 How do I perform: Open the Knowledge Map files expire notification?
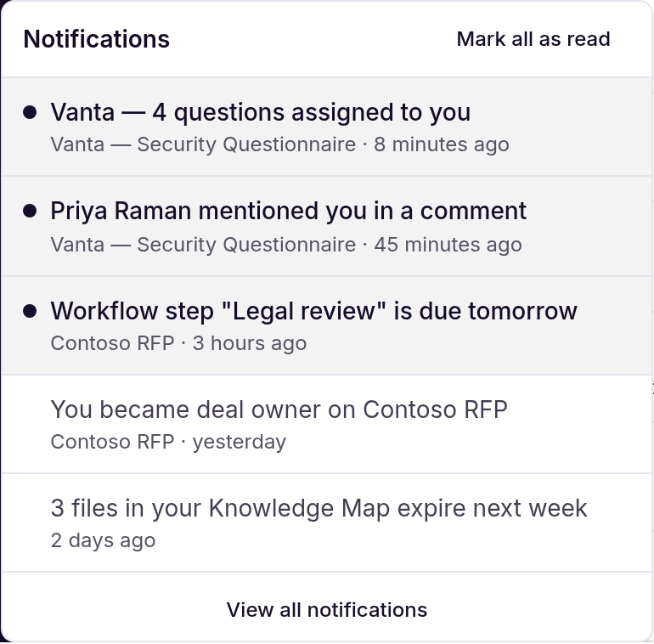click(327, 523)
